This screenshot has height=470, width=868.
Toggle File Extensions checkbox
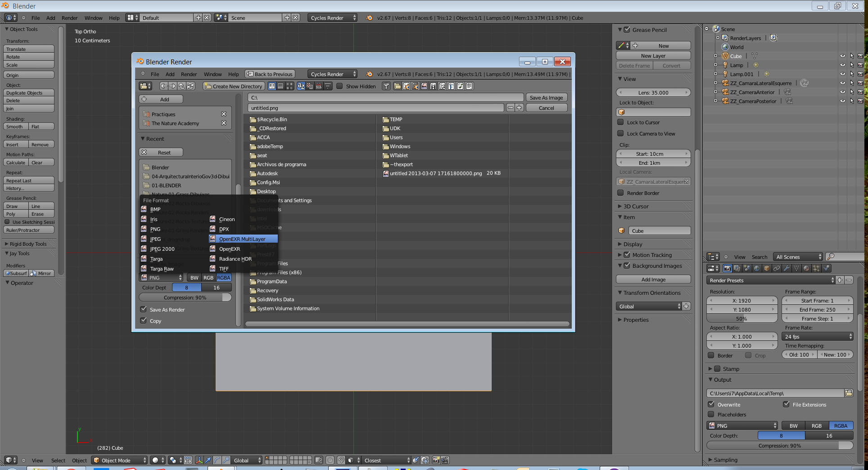click(x=787, y=404)
